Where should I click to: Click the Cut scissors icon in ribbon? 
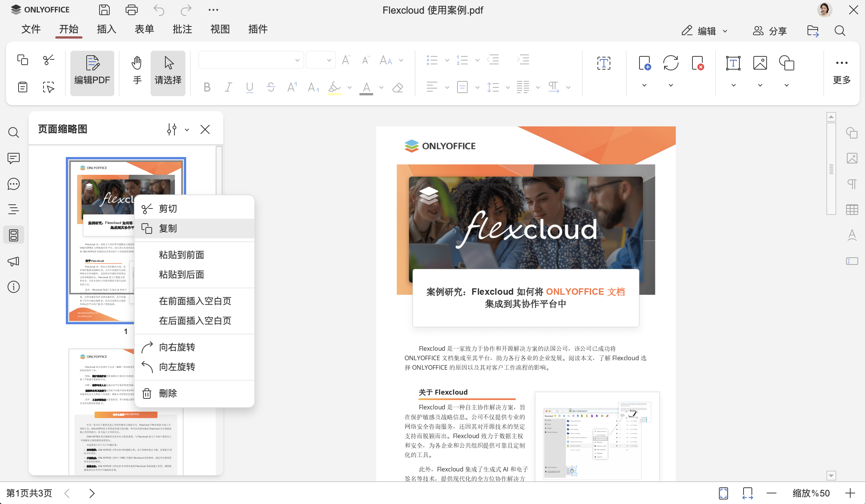[48, 60]
